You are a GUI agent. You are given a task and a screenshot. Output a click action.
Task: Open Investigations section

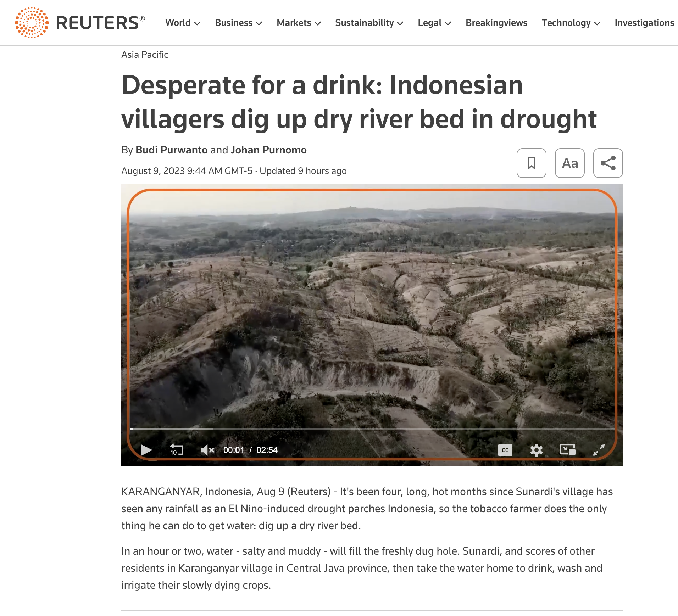(644, 23)
